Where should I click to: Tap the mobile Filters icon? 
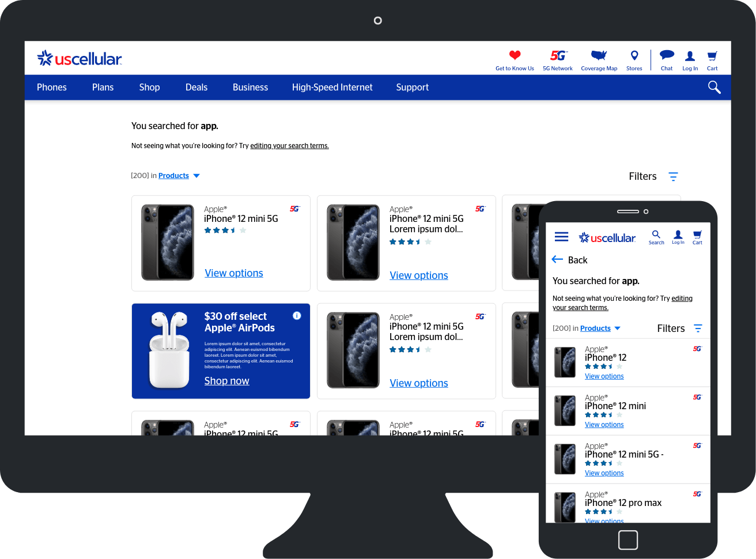698,328
